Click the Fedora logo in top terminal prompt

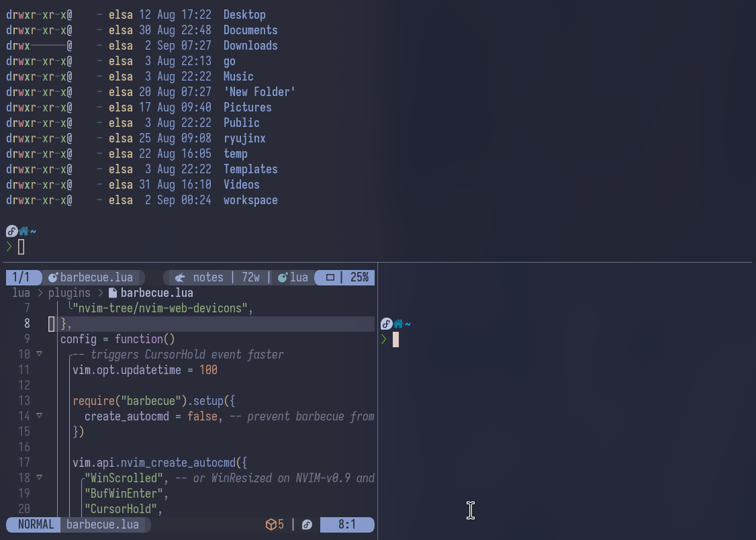click(12, 232)
